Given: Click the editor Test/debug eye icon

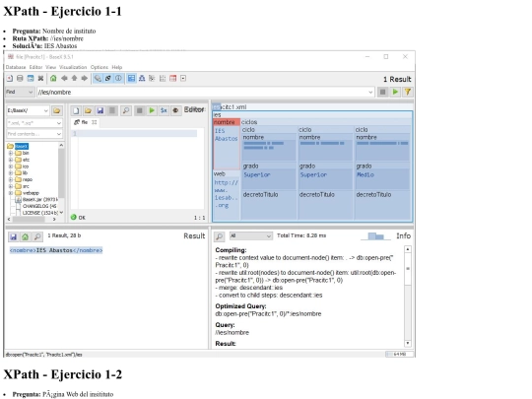Looking at the screenshot, I should click(x=175, y=110).
